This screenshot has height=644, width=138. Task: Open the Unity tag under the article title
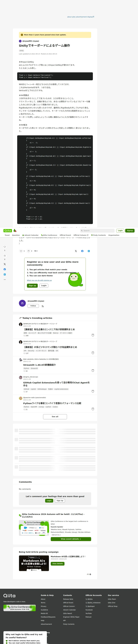21,50
